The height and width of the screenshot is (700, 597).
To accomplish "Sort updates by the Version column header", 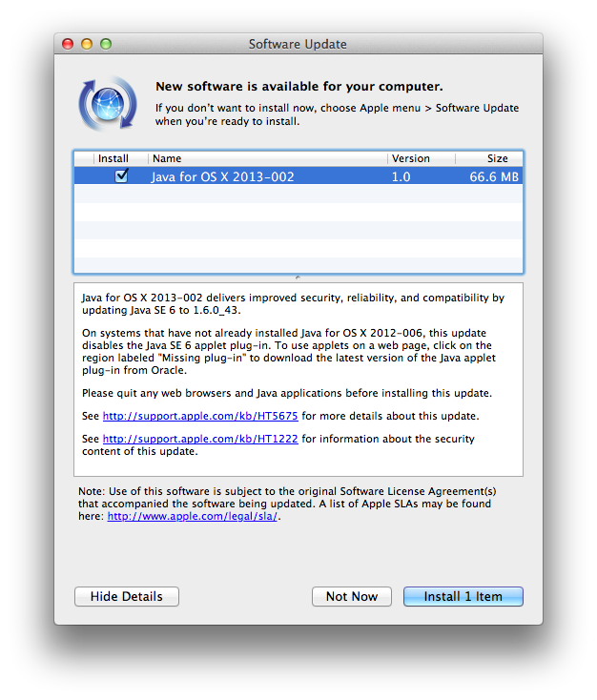I will [420, 158].
